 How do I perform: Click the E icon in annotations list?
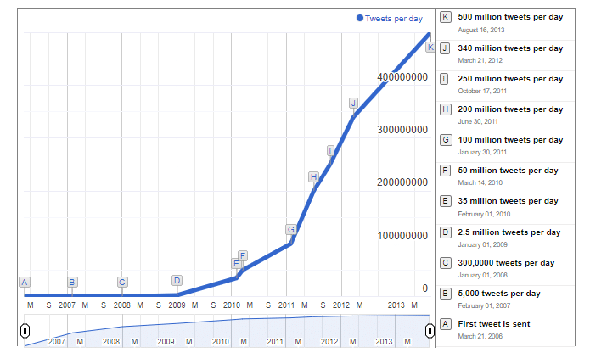446,201
